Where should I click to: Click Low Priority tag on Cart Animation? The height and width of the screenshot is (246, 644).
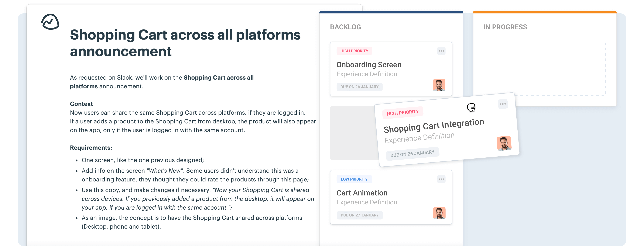[x=354, y=179]
